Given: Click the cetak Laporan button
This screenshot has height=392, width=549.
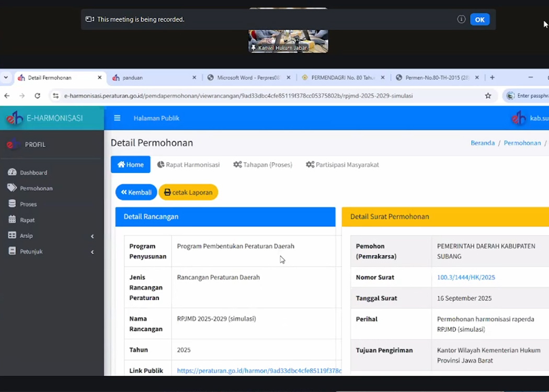Looking at the screenshot, I should [188, 192].
